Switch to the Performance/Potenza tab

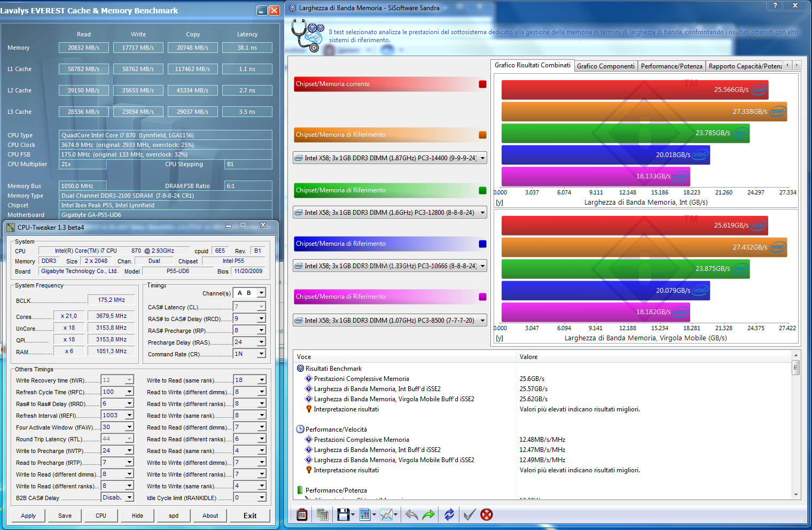672,66
